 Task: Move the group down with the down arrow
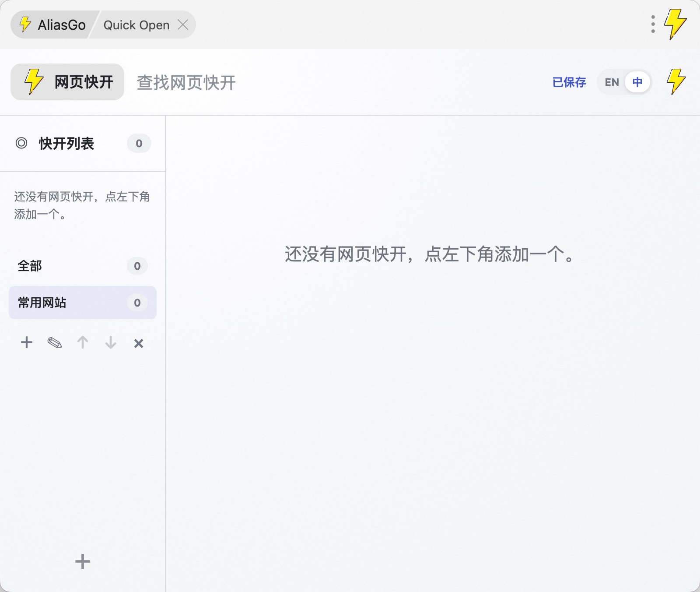click(x=111, y=342)
